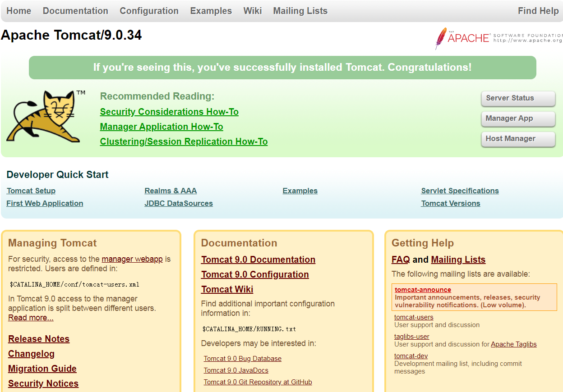563x392 pixels.
Task: Click the Read more... link
Action: [31, 318]
